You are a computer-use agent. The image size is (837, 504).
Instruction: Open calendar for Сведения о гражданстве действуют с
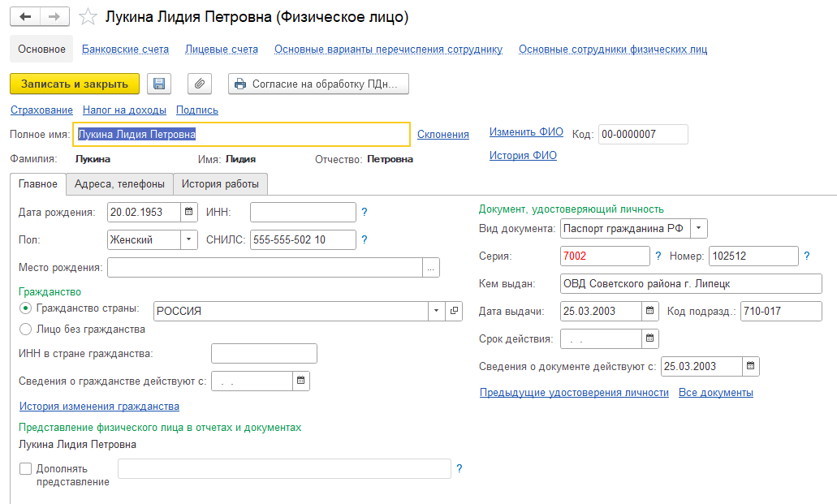click(301, 381)
